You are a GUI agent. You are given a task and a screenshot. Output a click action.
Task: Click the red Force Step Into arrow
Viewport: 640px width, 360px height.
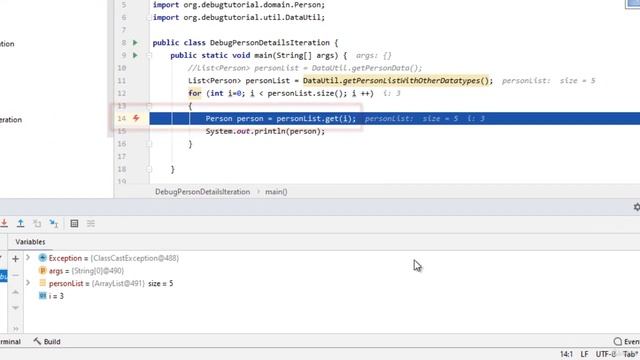tap(4, 223)
